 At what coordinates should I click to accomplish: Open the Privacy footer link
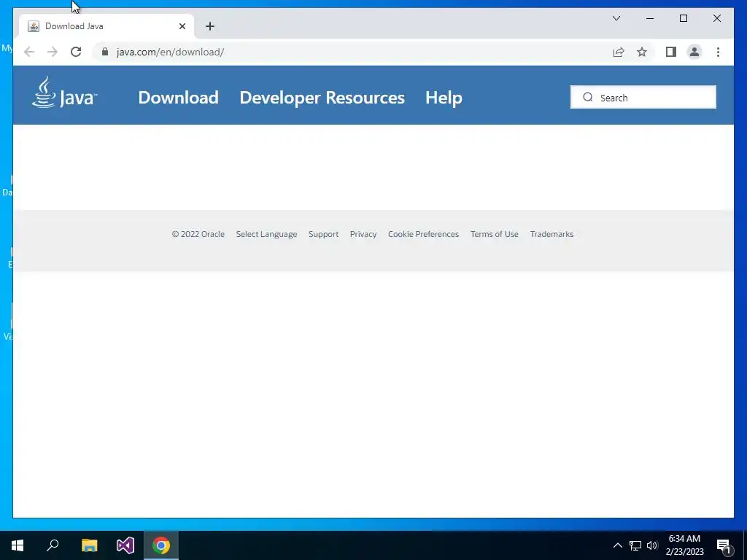pos(363,234)
